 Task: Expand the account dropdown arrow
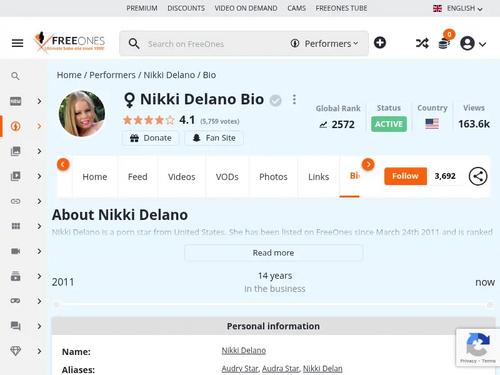[x=482, y=44]
